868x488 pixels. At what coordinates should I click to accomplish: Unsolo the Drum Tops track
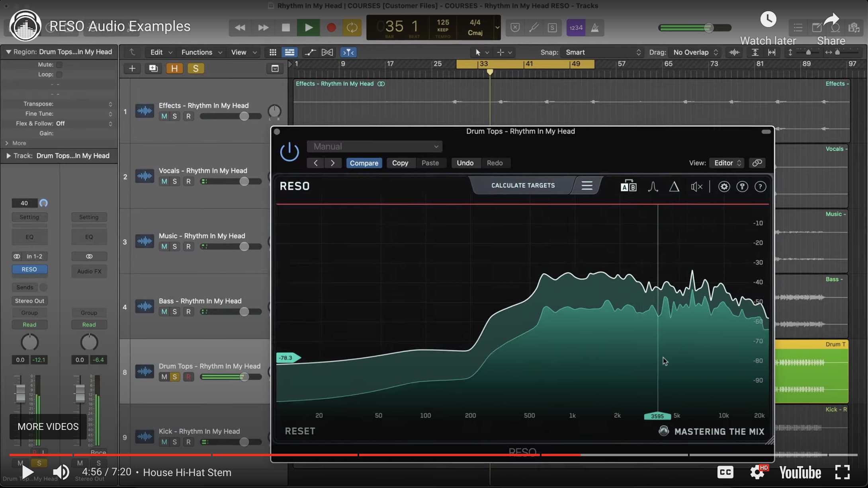point(174,377)
